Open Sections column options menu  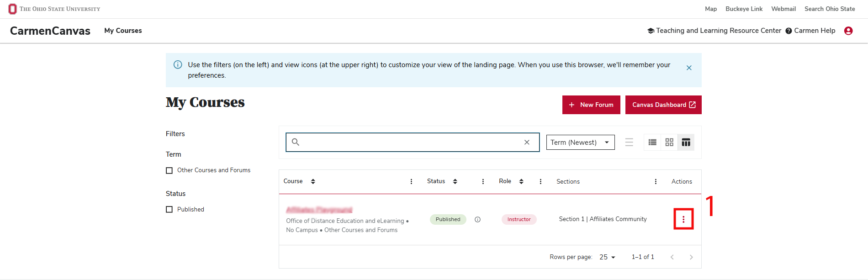click(x=656, y=181)
